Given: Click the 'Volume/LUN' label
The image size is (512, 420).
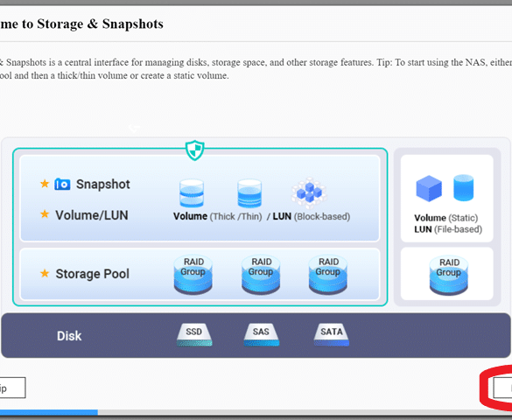Looking at the screenshot, I should point(92,215).
